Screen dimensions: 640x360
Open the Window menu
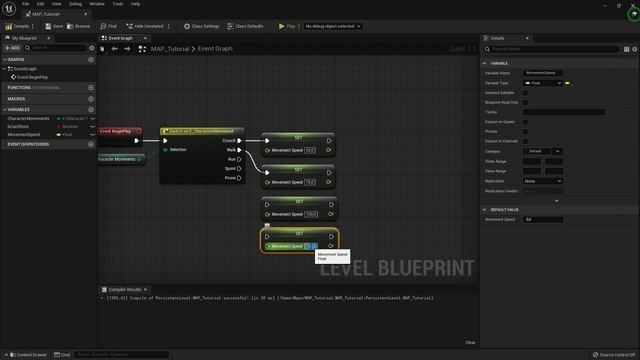tap(97, 4)
